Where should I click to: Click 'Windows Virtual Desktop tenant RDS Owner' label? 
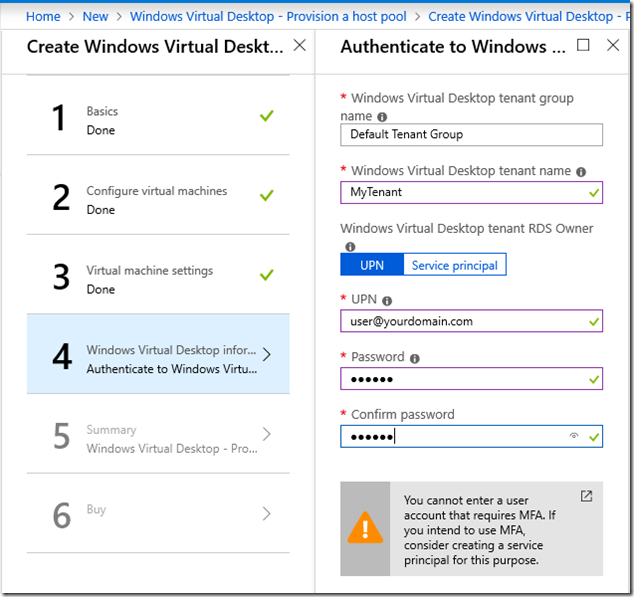click(x=467, y=229)
